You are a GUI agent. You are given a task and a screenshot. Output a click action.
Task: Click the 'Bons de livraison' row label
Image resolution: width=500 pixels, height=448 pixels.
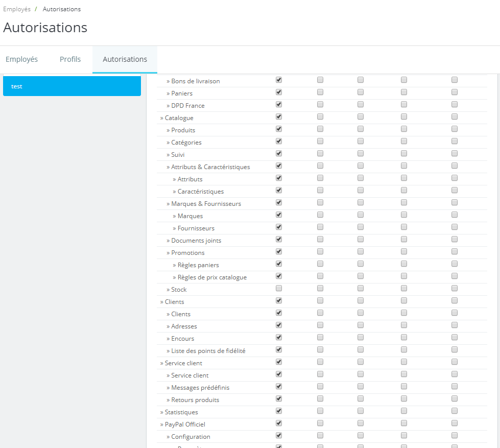[x=196, y=81]
